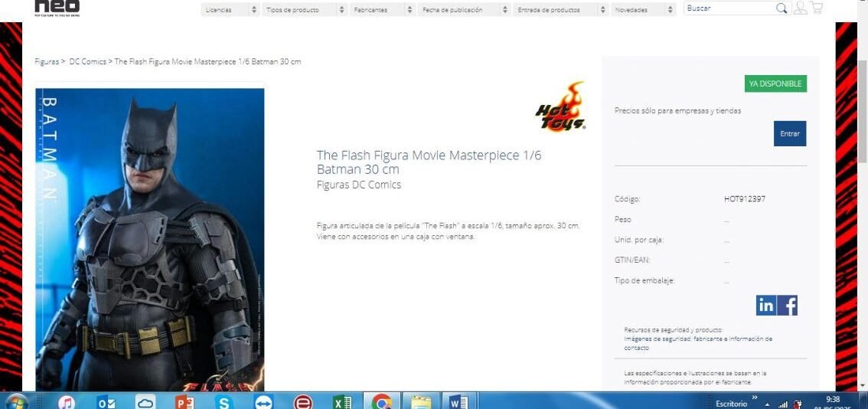Click the 'Código:' label
Screen dimensions: 868x409
point(627,198)
